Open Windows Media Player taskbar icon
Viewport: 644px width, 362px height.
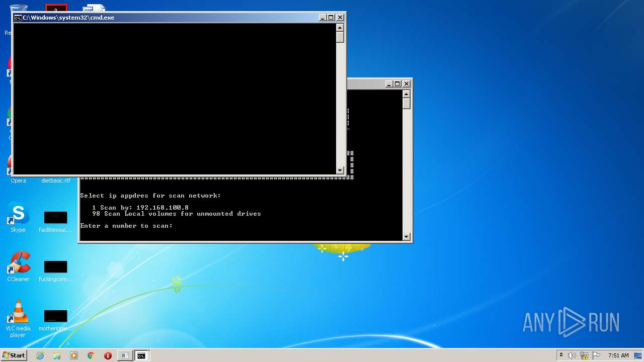[x=74, y=355]
